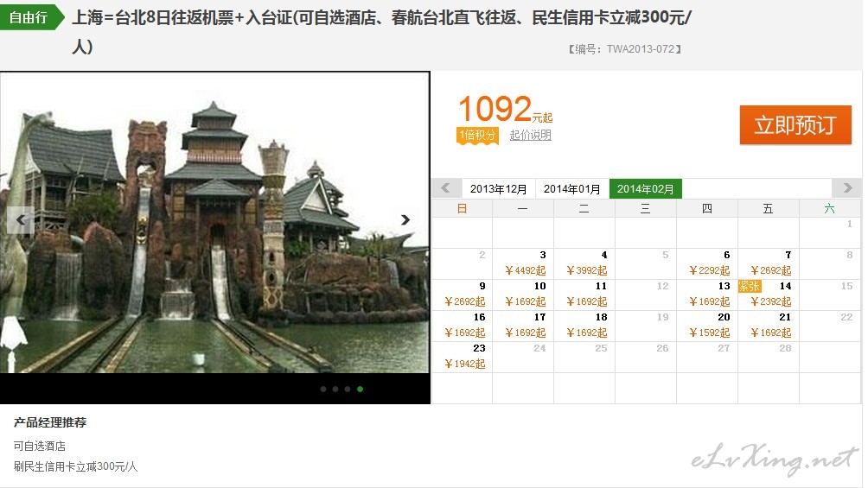Choose February 10 departure date
The height and width of the screenshot is (488, 868).
pyautogui.click(x=523, y=295)
